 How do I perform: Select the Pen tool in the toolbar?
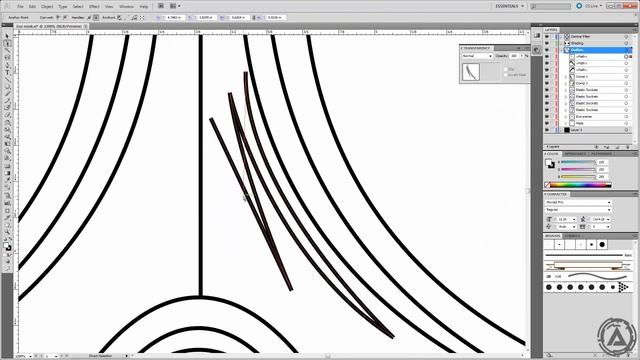coord(7,65)
